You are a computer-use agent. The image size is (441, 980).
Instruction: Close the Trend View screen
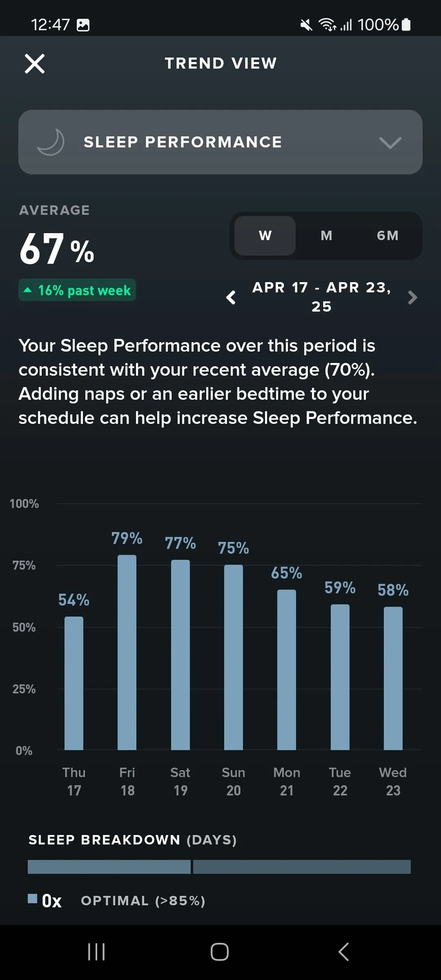(35, 64)
